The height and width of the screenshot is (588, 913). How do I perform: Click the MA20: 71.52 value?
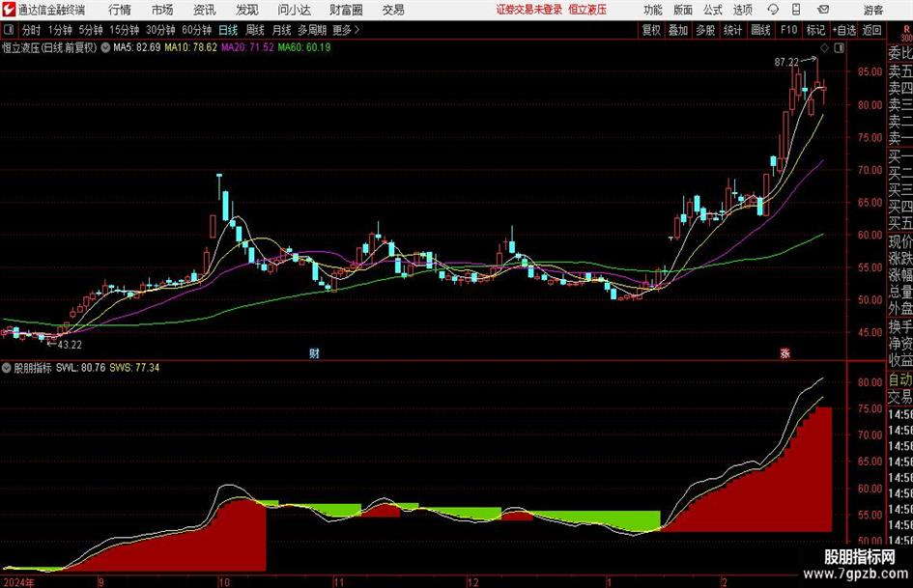coord(247,47)
